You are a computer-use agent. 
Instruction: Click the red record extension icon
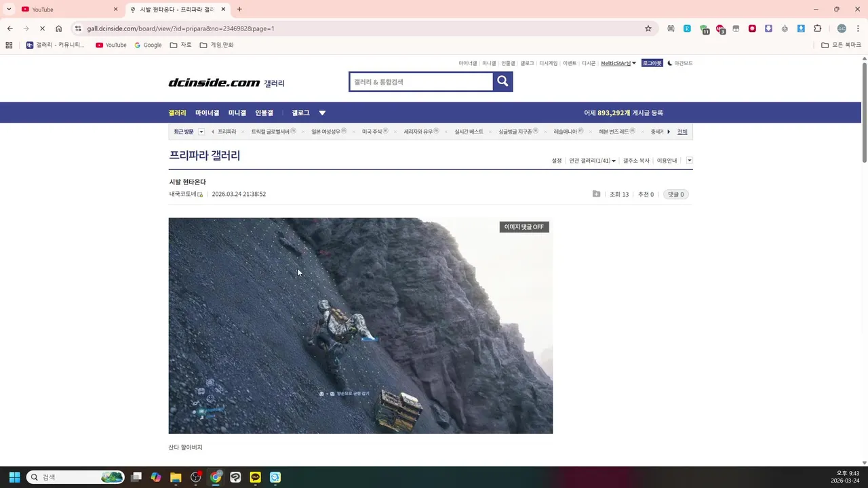click(x=752, y=28)
